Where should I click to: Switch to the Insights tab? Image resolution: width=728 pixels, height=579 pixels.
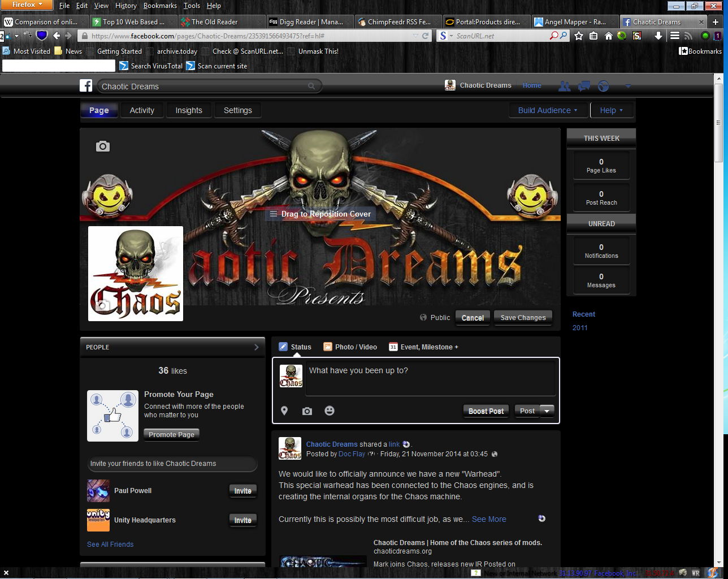point(189,110)
